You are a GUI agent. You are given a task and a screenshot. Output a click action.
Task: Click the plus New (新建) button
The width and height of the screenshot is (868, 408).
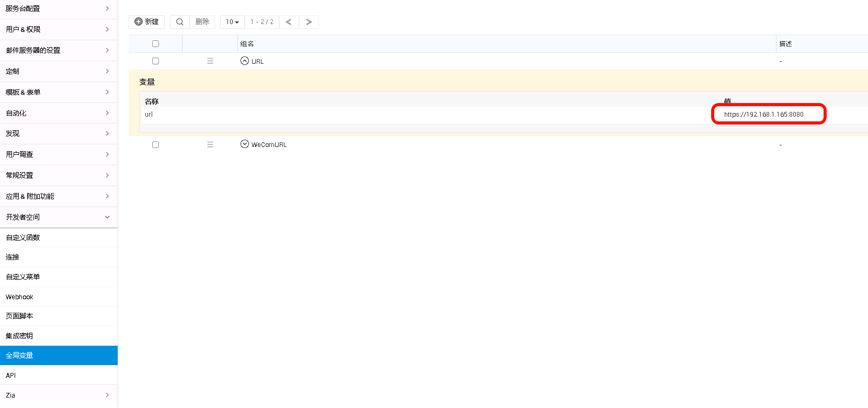pos(146,22)
